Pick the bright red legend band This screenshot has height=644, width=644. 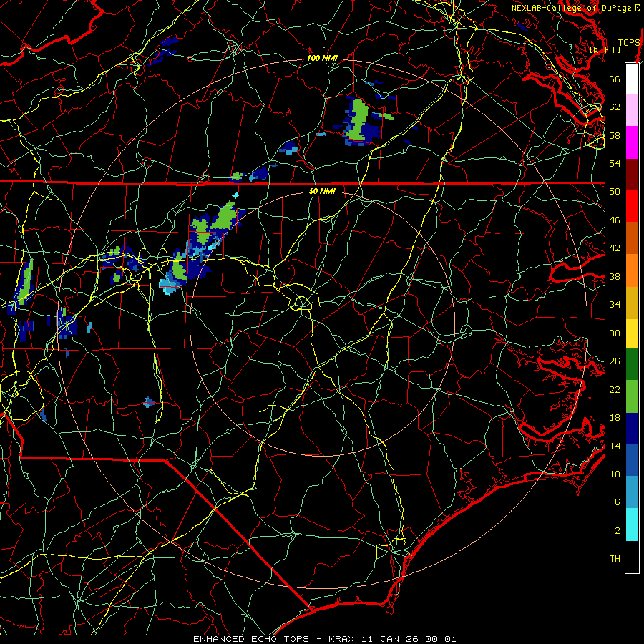632,206
